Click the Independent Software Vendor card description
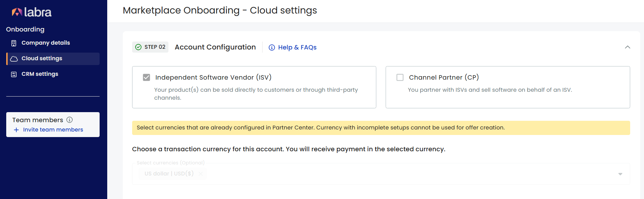The image size is (644, 199). click(x=256, y=94)
